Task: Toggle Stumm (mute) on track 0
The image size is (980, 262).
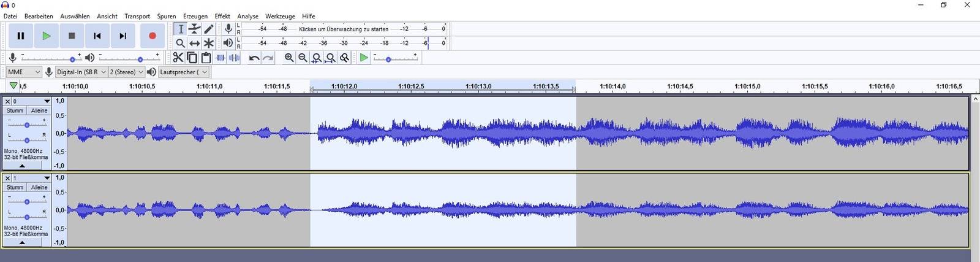Action: 15,110
